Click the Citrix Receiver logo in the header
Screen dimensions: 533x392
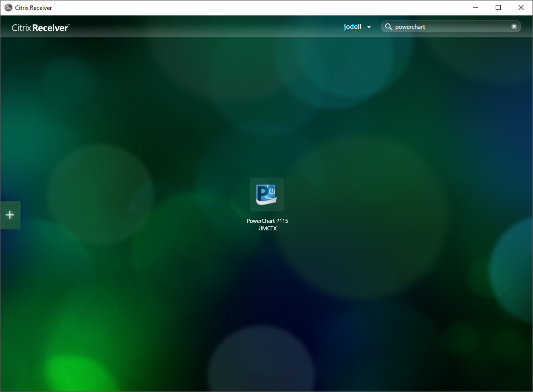pos(40,28)
